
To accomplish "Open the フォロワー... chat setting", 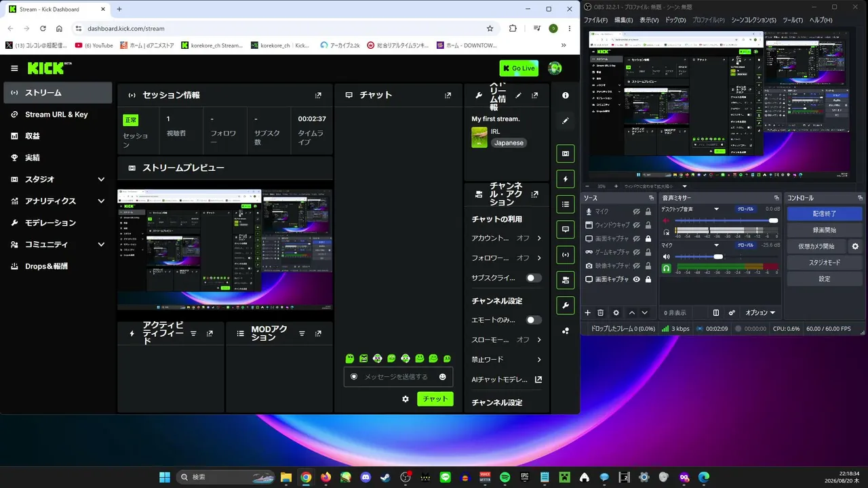I will tap(507, 258).
